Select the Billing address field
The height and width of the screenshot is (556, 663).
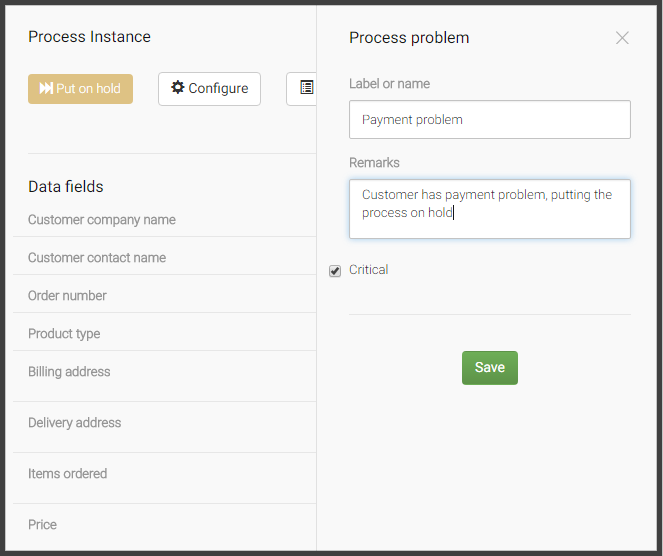coord(69,372)
